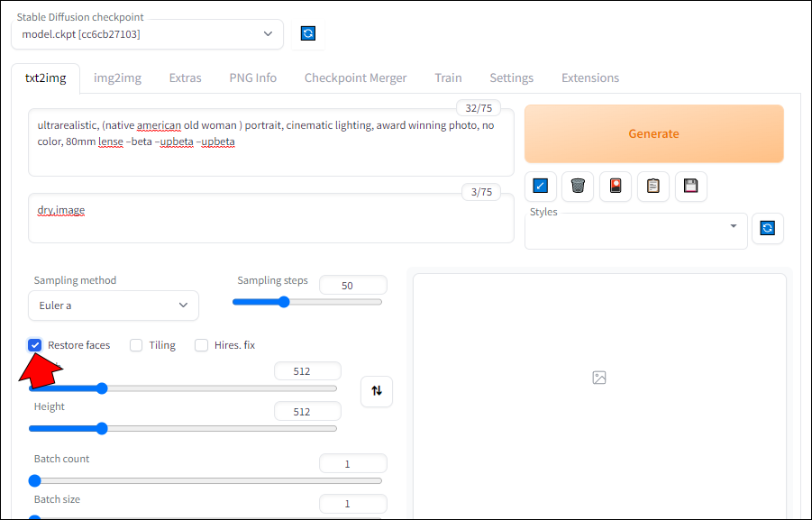The image size is (812, 520).
Task: Click the clipboard apply styles icon
Action: pos(653,187)
